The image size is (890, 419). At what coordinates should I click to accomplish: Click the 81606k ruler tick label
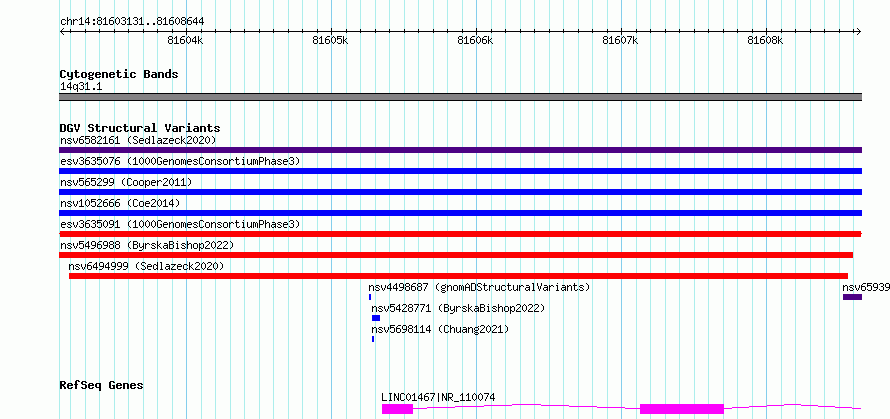pos(476,40)
